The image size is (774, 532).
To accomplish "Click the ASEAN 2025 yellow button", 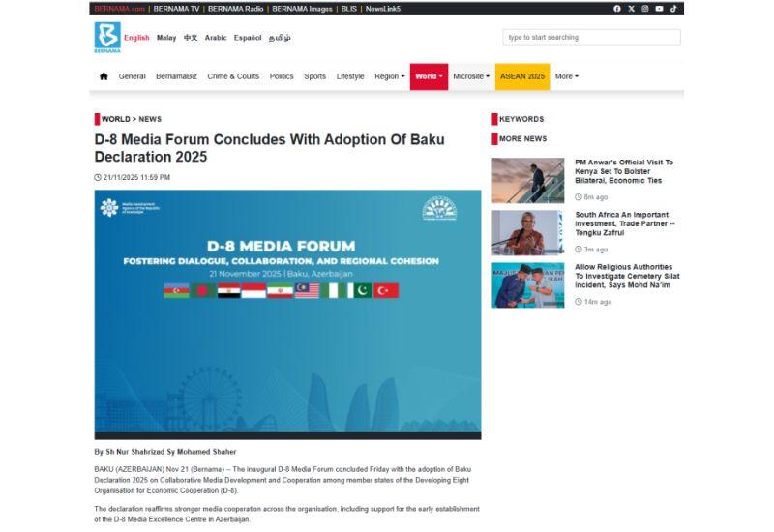I will tap(522, 76).
